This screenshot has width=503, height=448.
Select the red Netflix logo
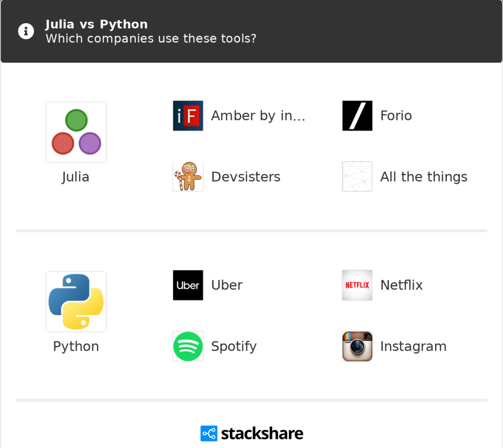[357, 285]
